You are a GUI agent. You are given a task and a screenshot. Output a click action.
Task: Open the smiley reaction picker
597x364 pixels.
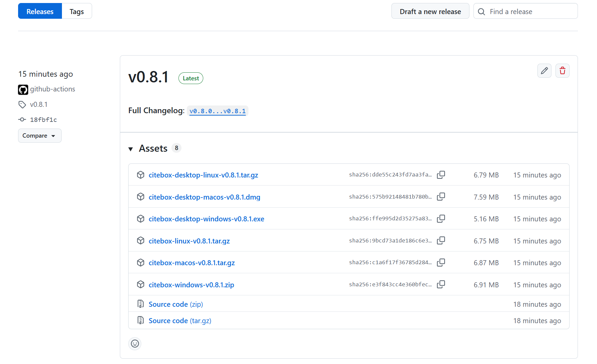[135, 344]
